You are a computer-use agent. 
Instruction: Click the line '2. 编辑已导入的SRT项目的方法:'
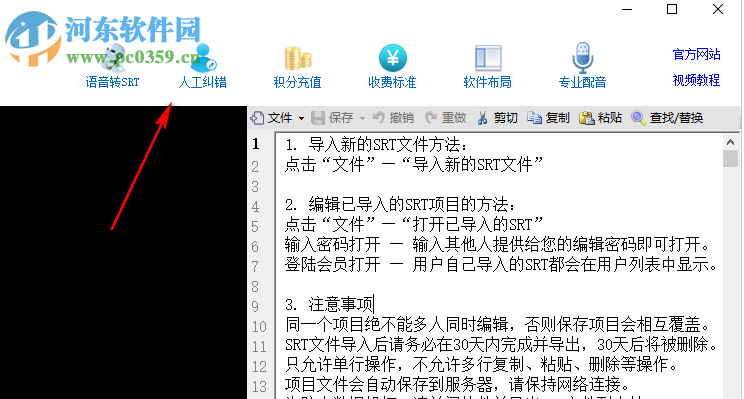click(400, 204)
